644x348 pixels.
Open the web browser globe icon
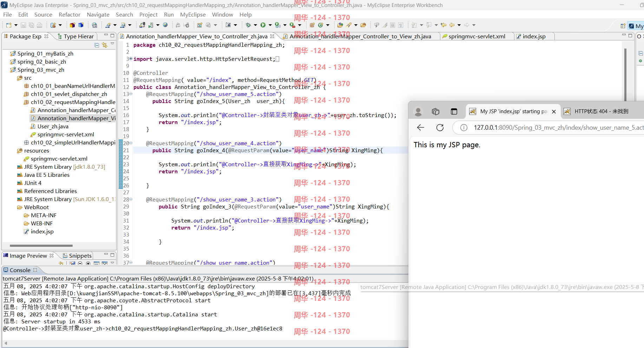pos(165,25)
